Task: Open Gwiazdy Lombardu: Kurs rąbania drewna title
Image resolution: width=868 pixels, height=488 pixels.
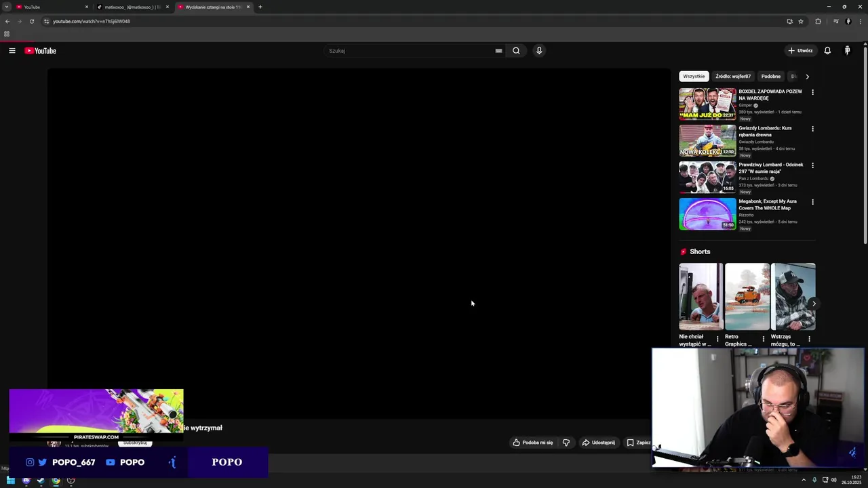Action: click(765, 131)
